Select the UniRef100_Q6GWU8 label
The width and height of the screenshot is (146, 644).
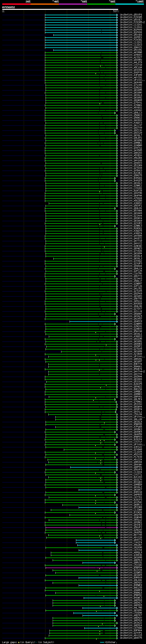click(x=131, y=100)
